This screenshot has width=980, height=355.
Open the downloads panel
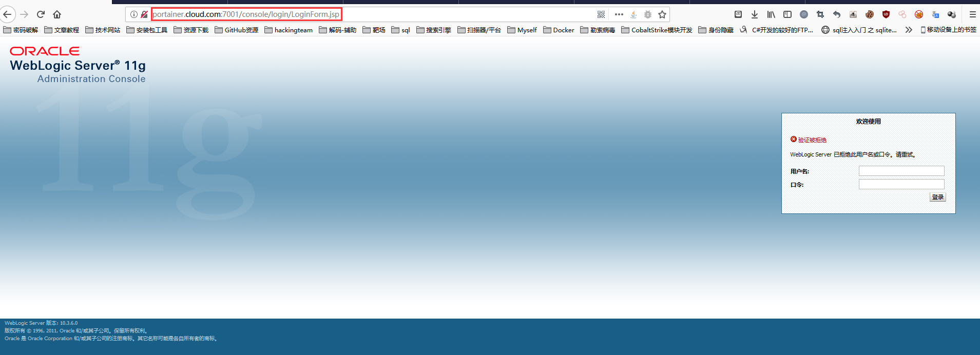tap(755, 14)
